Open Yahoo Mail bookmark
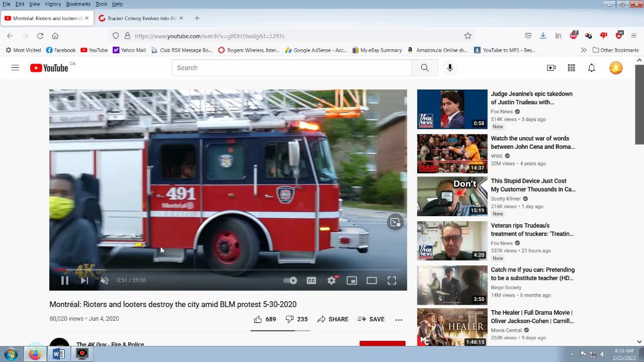Screen dimensions: 644x362 click(129, 50)
